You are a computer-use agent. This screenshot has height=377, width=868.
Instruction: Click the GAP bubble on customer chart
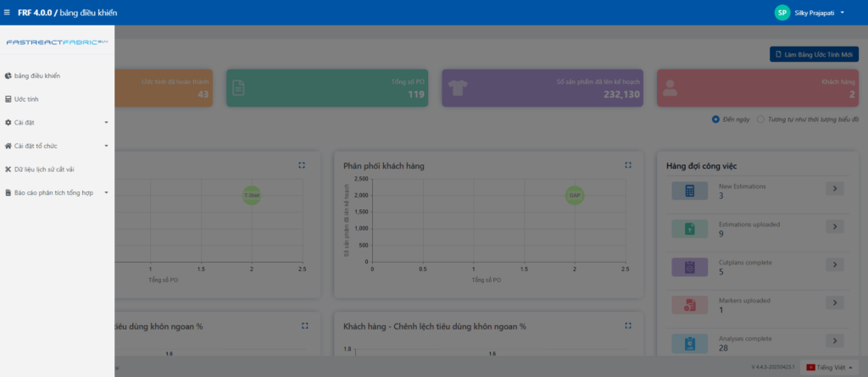(x=575, y=195)
